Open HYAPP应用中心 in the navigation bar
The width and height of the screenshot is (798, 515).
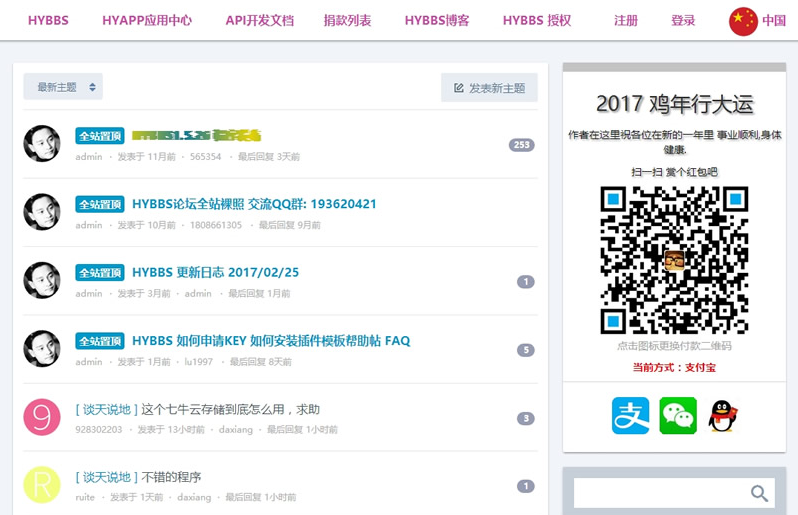coord(147,20)
